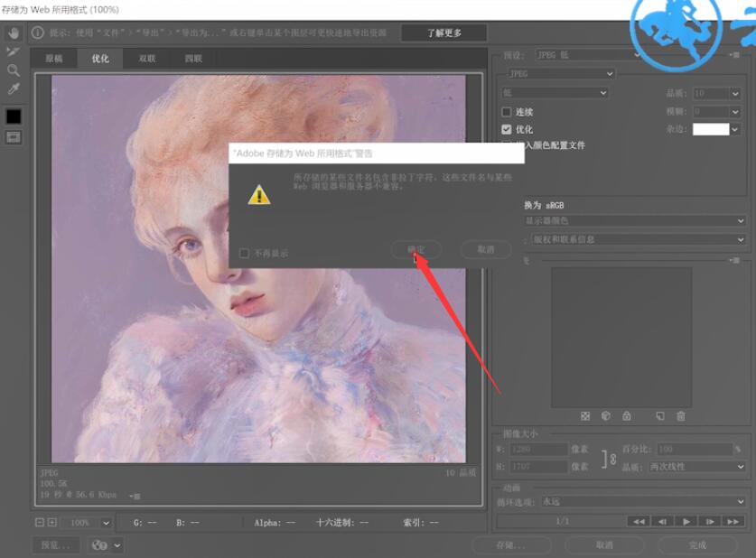This screenshot has height=558, width=756.
Task: Delete selected colors trash icon
Action: tap(681, 416)
